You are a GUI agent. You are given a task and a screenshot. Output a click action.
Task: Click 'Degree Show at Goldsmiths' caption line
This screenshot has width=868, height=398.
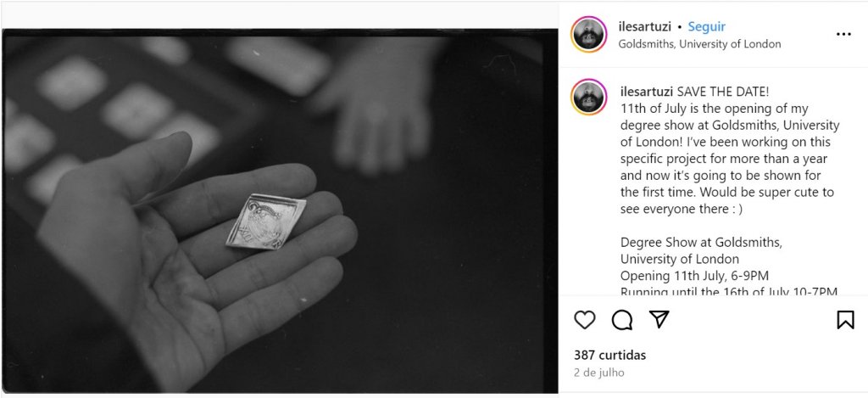pos(701,242)
